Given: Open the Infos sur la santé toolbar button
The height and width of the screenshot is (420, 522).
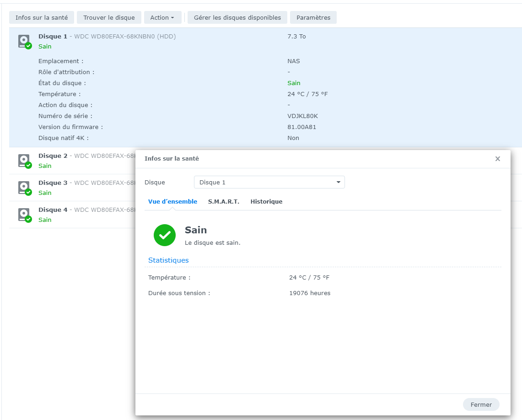Looking at the screenshot, I should 42,18.
